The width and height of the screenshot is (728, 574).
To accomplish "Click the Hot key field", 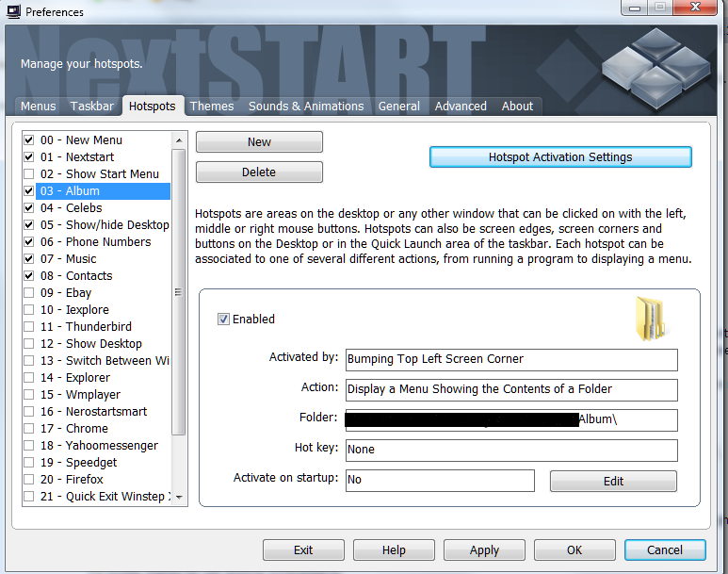I will click(x=511, y=450).
